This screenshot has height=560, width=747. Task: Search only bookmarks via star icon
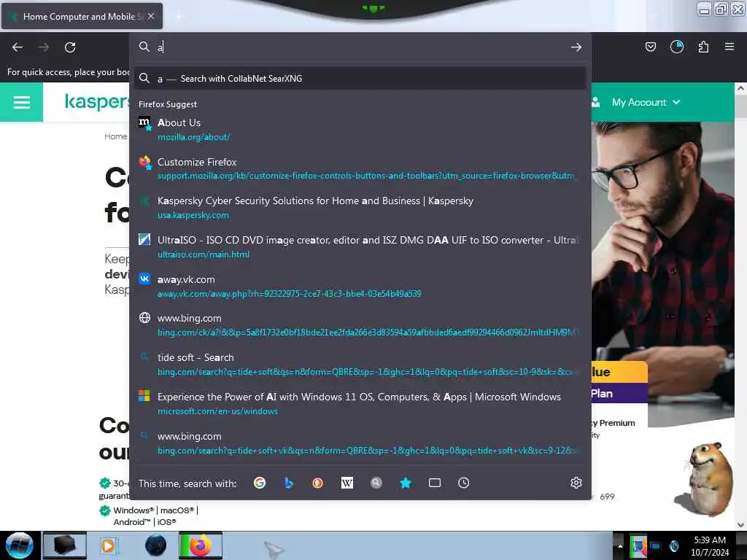tap(406, 483)
